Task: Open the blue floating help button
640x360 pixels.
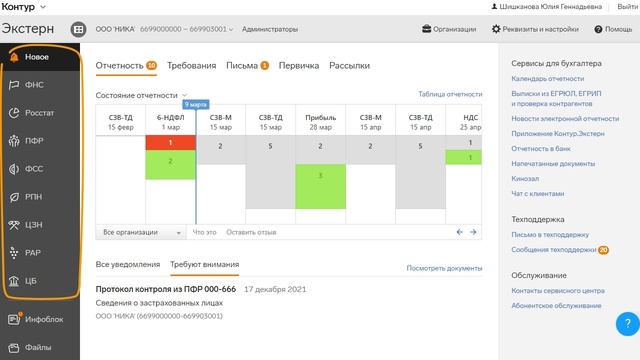Action: [628, 324]
